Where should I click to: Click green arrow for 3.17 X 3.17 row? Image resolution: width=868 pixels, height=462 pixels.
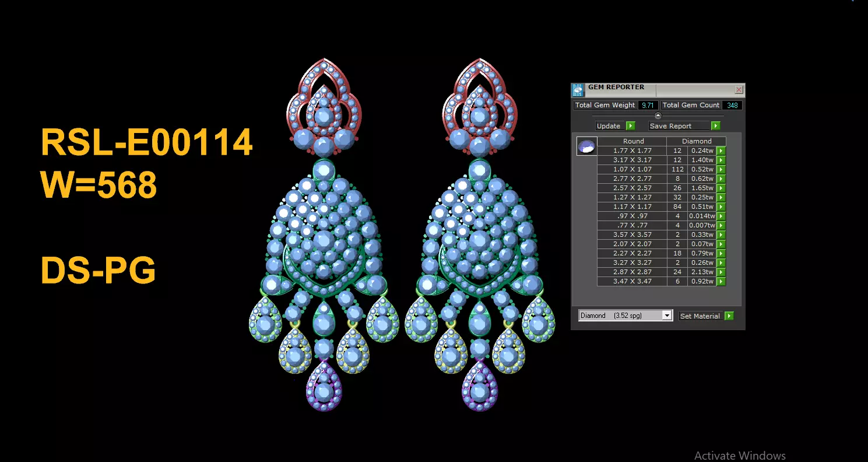[x=721, y=160]
